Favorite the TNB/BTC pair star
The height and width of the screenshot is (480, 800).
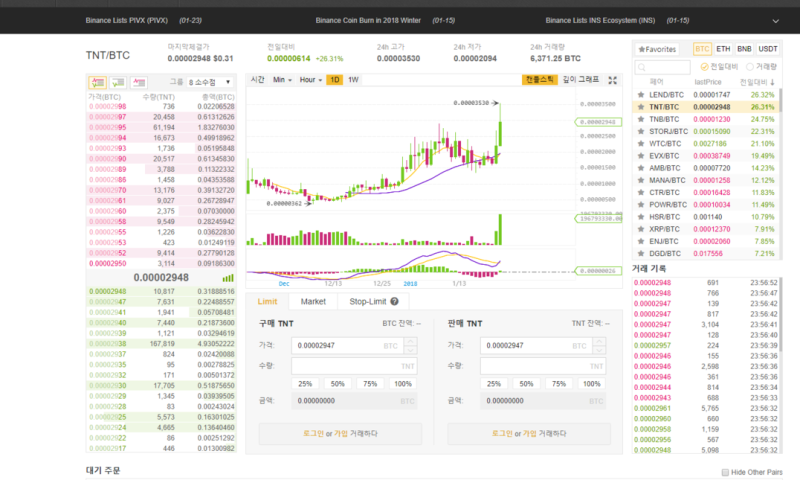click(641, 119)
